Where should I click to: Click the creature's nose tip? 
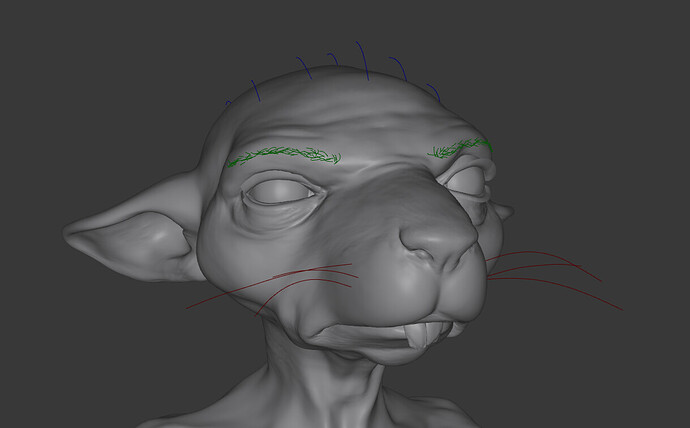(x=440, y=240)
